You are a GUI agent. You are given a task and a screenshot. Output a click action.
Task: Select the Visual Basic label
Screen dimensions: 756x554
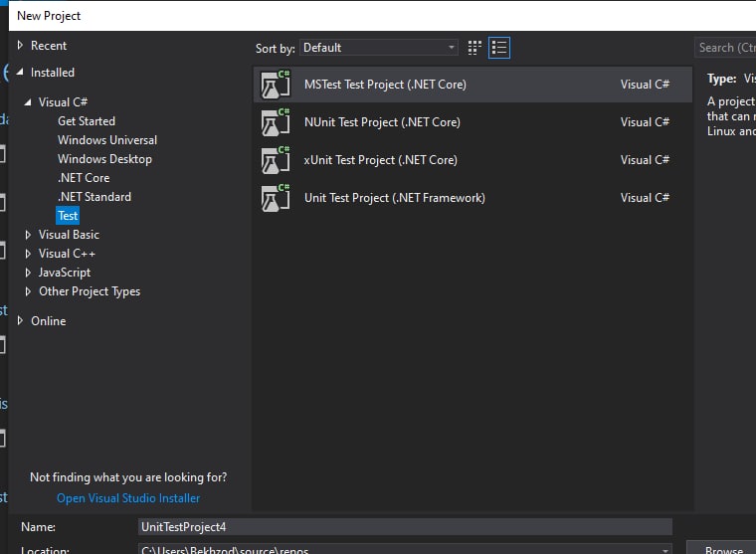tap(69, 235)
